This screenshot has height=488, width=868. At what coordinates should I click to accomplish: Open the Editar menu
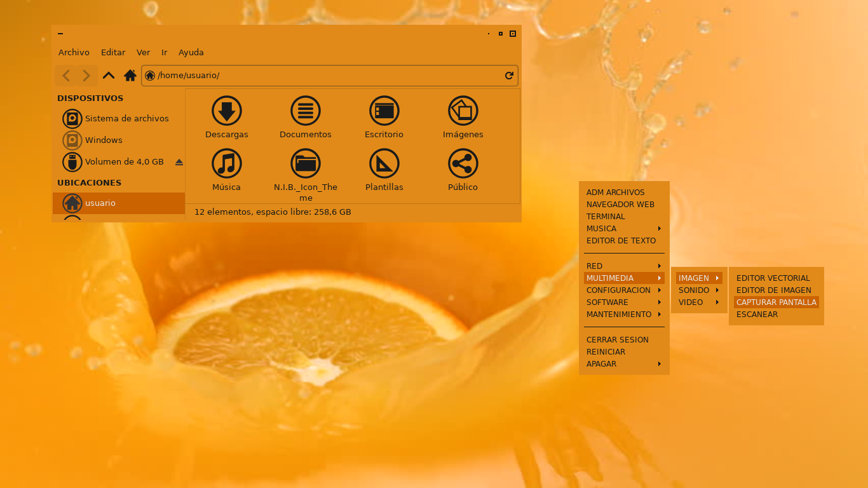point(113,53)
